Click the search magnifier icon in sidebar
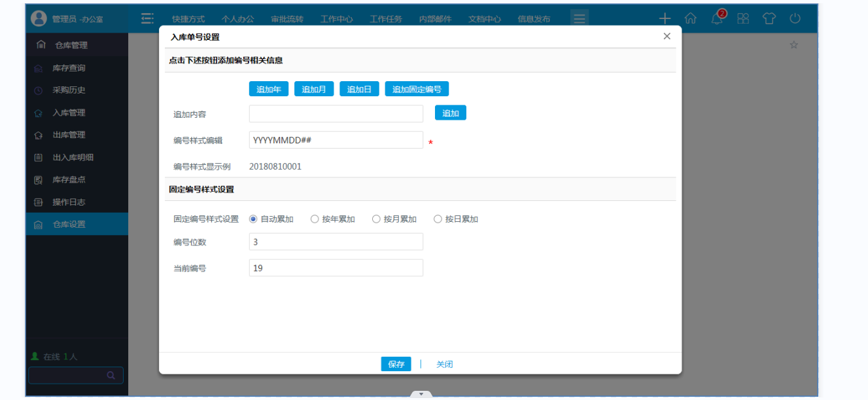868x400 pixels. point(111,376)
